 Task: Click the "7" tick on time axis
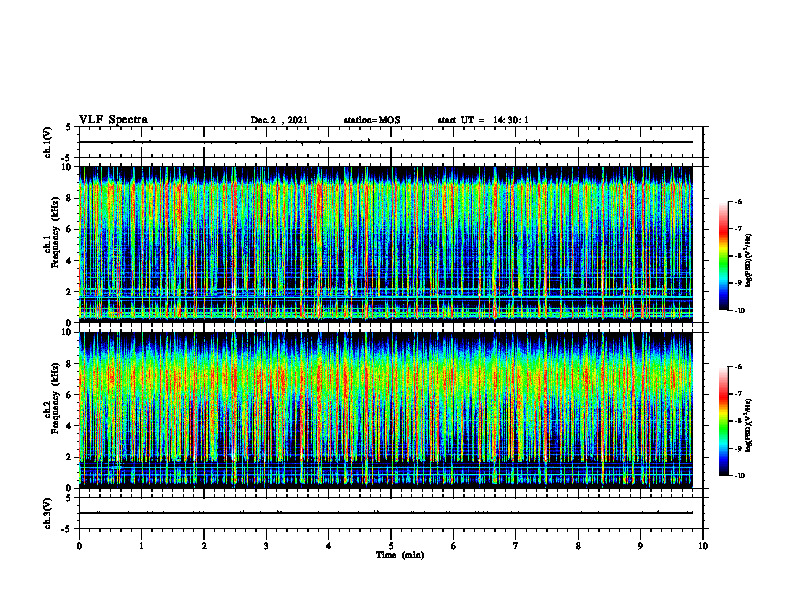coord(516,546)
